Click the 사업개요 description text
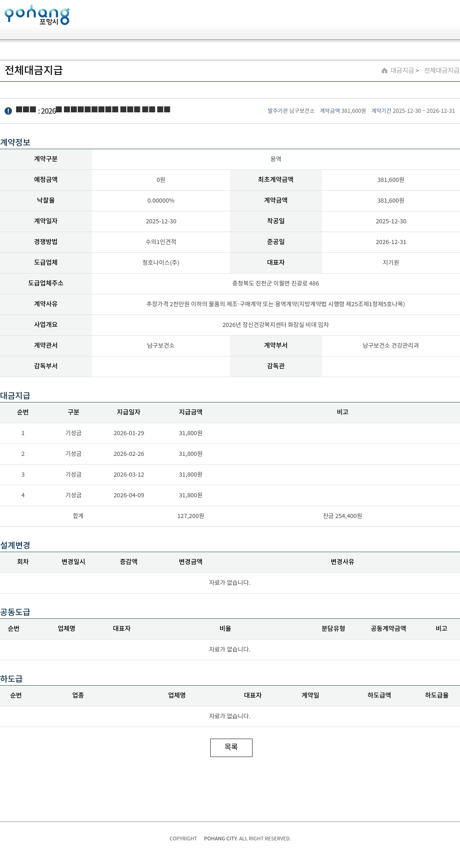 [x=276, y=325]
